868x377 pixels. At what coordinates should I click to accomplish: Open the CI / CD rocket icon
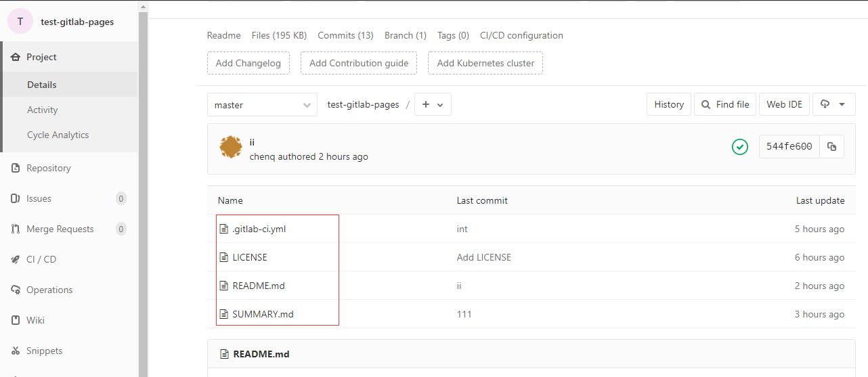pyautogui.click(x=16, y=259)
